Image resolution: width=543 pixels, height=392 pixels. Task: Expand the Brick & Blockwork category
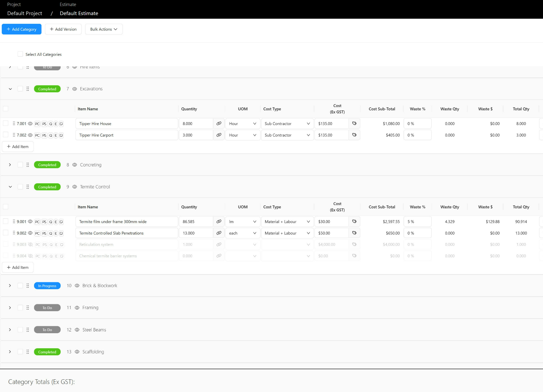point(10,286)
